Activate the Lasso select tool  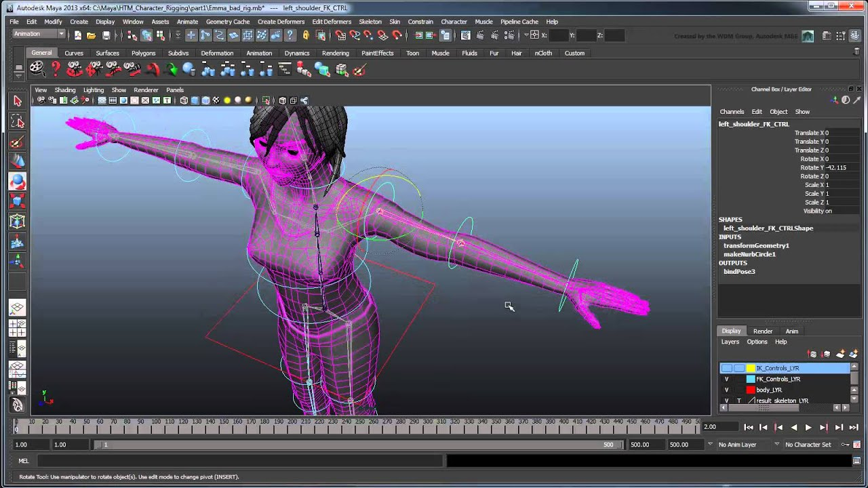18,122
